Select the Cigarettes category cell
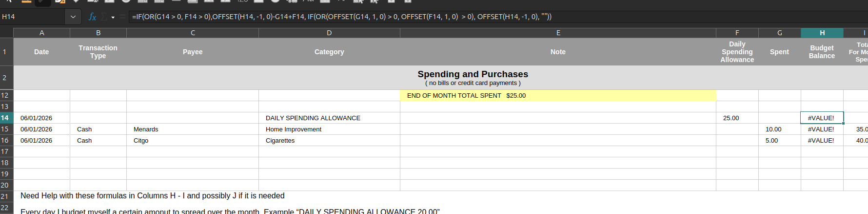The height and width of the screenshot is (214, 868). point(329,140)
